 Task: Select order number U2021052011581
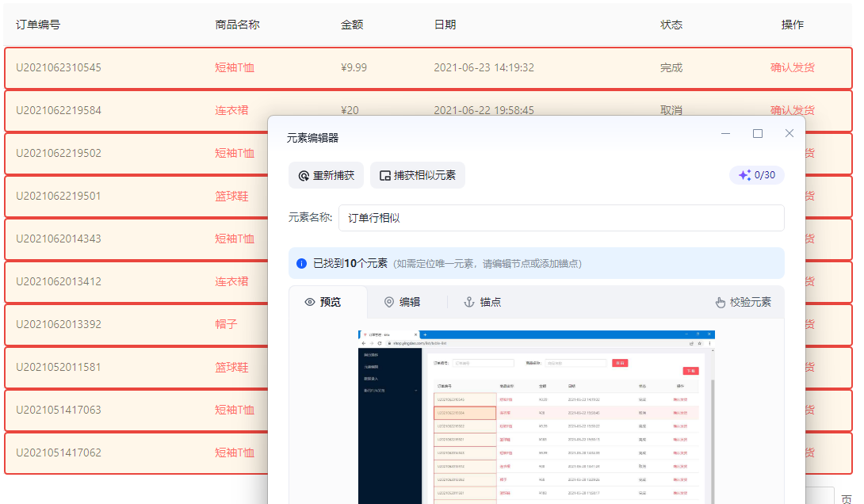(59, 367)
